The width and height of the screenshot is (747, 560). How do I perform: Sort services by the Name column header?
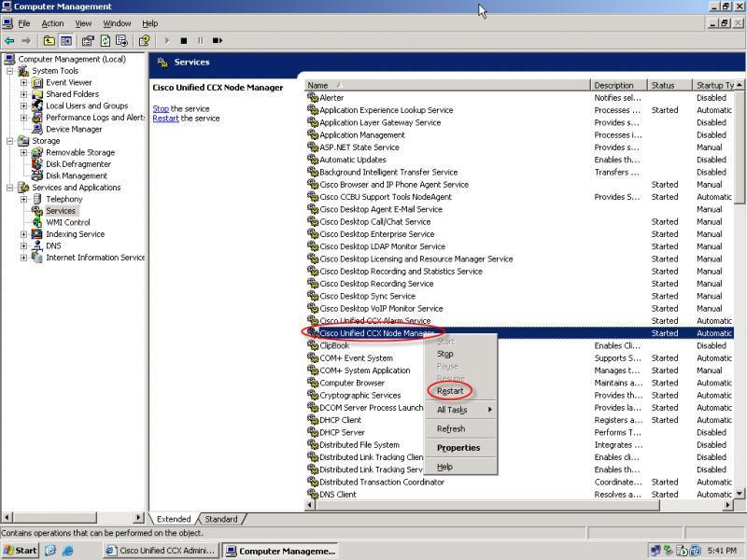tap(447, 85)
